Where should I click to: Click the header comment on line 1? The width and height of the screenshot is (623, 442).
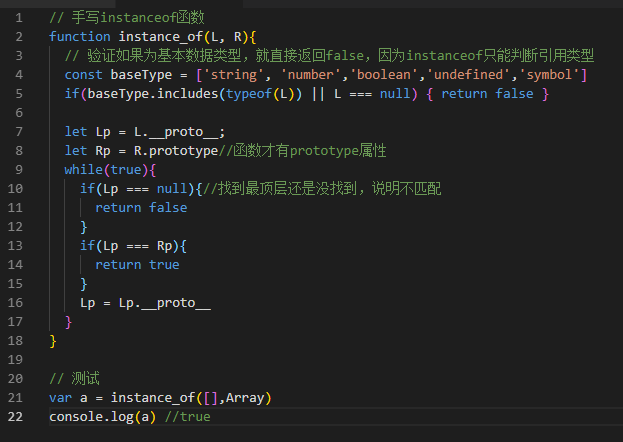click(127, 18)
